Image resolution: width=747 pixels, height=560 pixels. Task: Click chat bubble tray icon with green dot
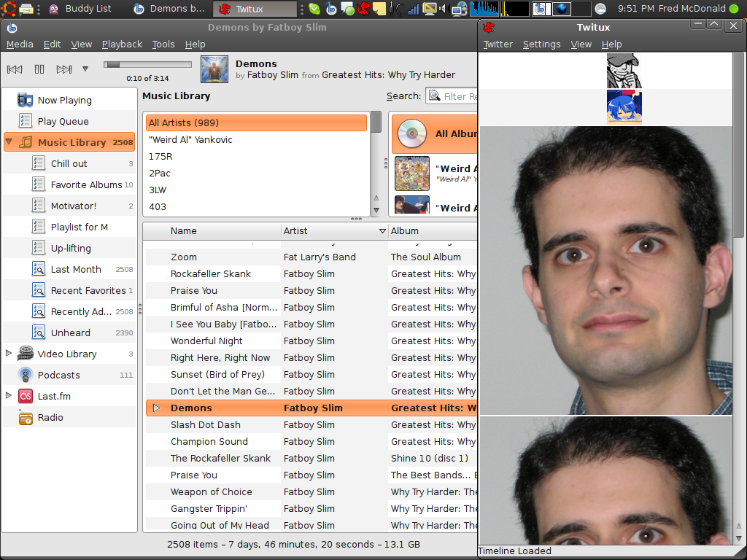point(348,9)
